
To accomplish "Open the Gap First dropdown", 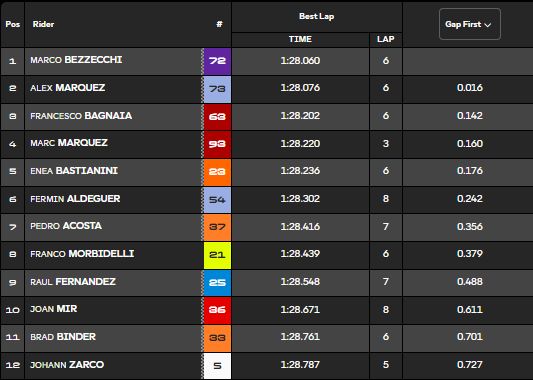I will tap(470, 24).
